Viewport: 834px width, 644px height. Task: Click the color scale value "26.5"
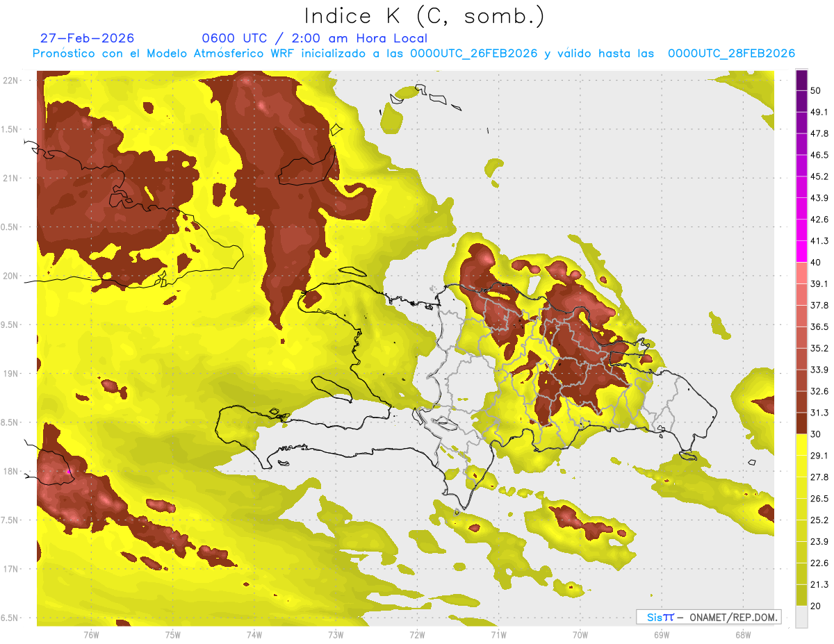pos(819,498)
